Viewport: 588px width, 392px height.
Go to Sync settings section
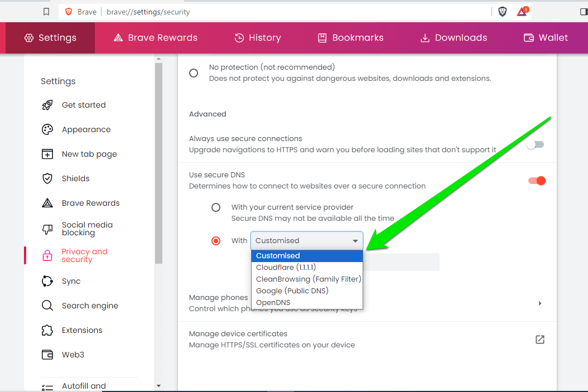71,281
